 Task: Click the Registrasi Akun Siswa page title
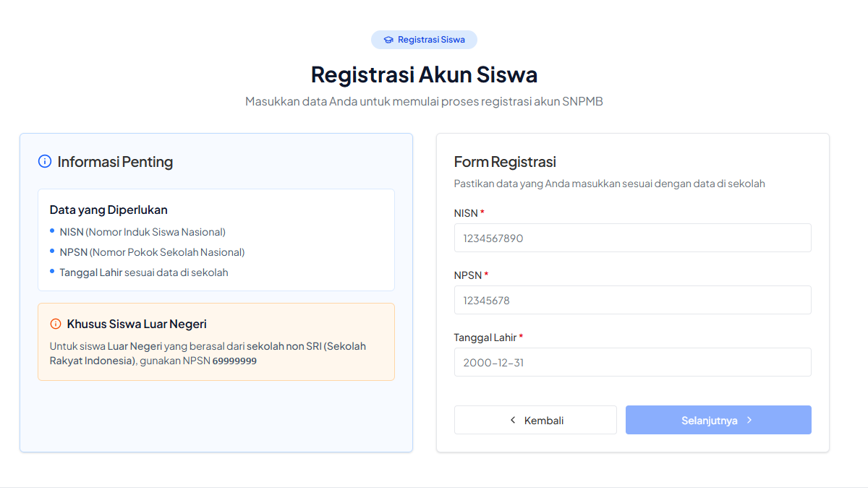(x=424, y=74)
